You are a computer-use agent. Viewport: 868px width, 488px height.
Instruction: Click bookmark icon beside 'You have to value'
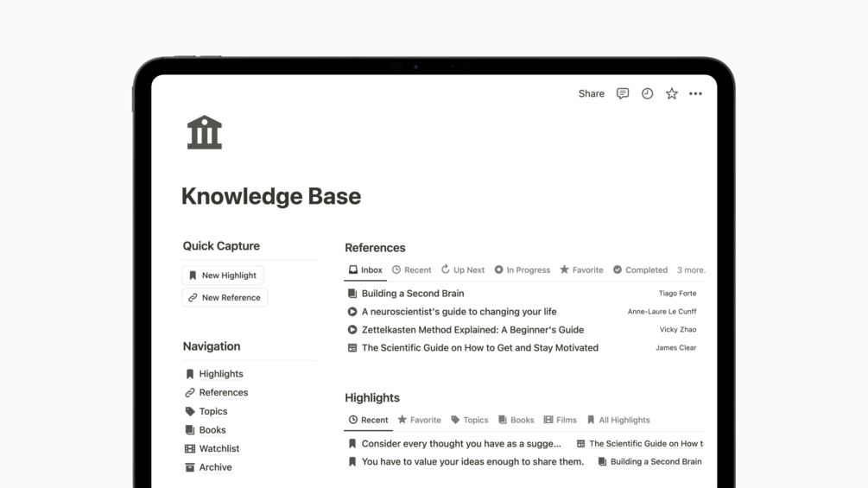352,462
